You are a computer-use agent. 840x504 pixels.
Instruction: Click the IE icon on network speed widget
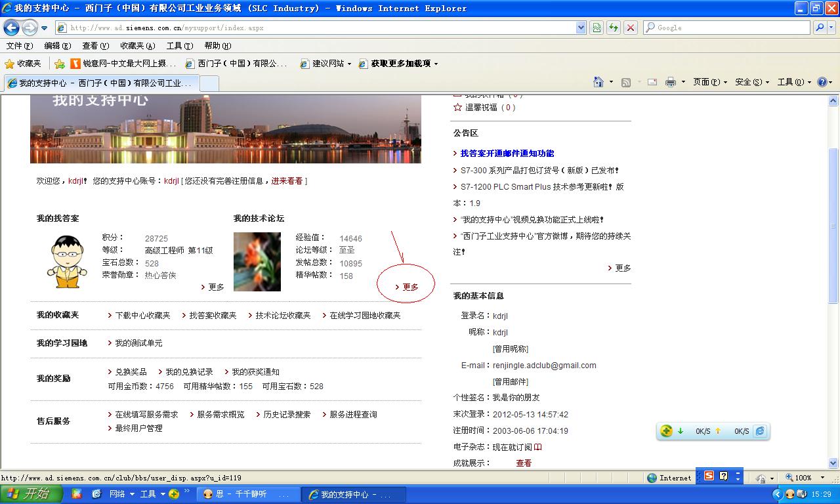(x=760, y=431)
